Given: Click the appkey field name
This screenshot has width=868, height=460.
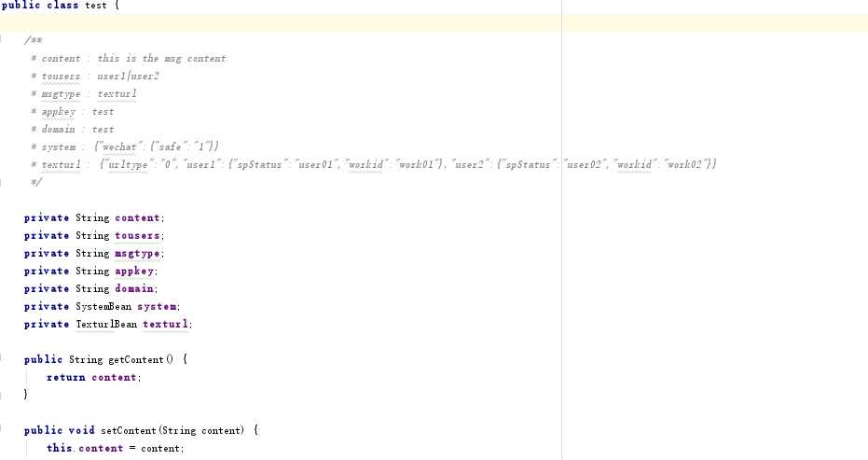Looking at the screenshot, I should tap(134, 271).
